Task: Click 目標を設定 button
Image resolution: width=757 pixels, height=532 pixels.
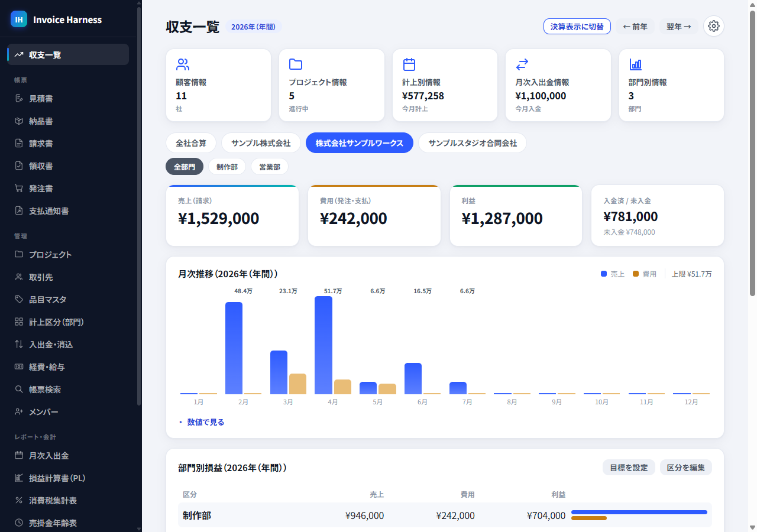Action: [629, 468]
